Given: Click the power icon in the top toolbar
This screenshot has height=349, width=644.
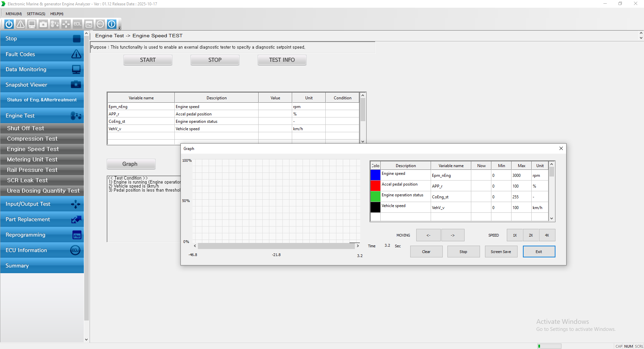Looking at the screenshot, I should tap(9, 24).
